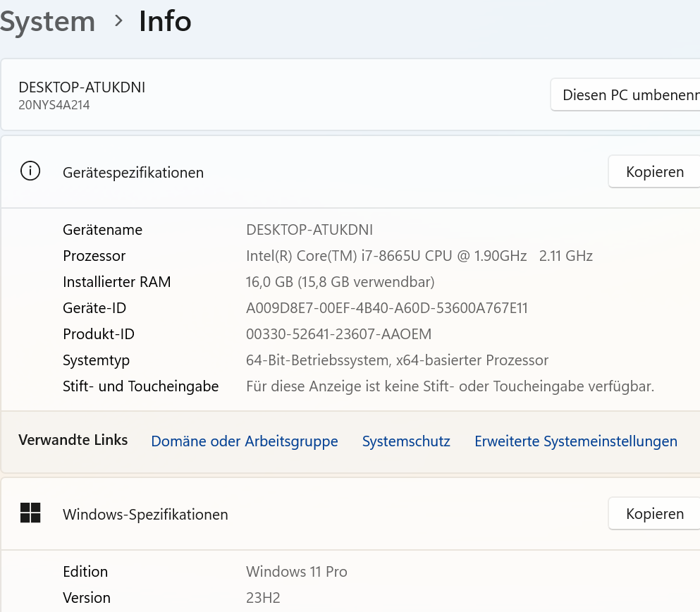The height and width of the screenshot is (612, 700).
Task: Click the Stift- und Toucheingabe label
Action: point(140,386)
